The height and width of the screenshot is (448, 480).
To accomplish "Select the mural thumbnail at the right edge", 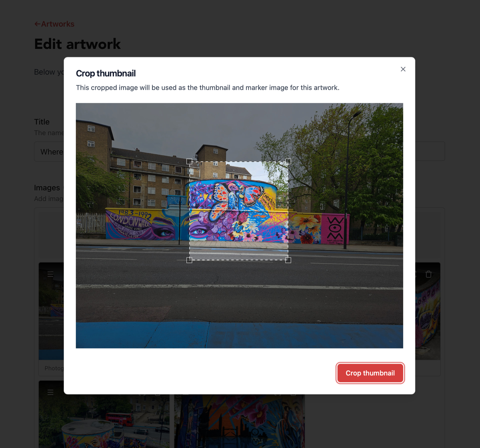I will tap(428, 311).
